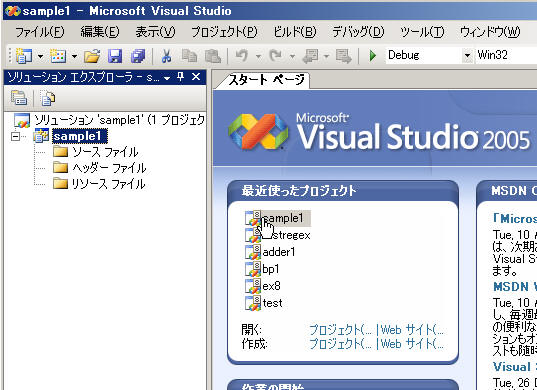The height and width of the screenshot is (390, 537).
Task: Click the Copy toolbar icon
Action: click(x=189, y=56)
